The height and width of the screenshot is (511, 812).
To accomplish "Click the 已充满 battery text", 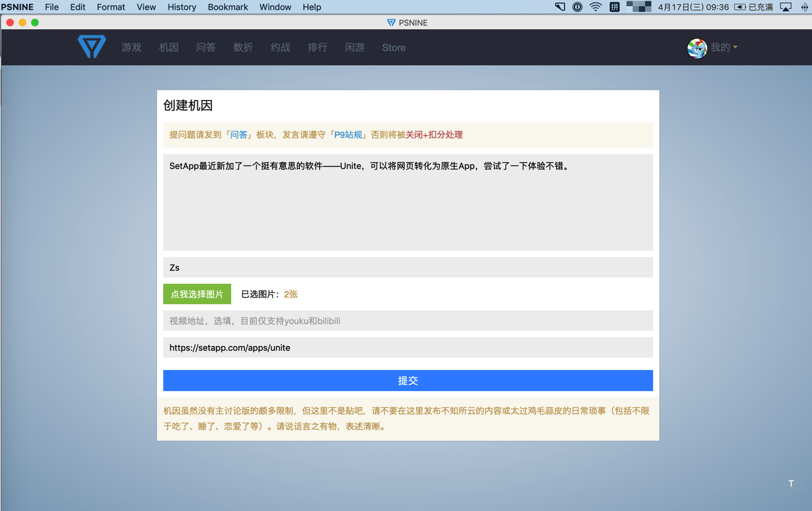I will (761, 7).
